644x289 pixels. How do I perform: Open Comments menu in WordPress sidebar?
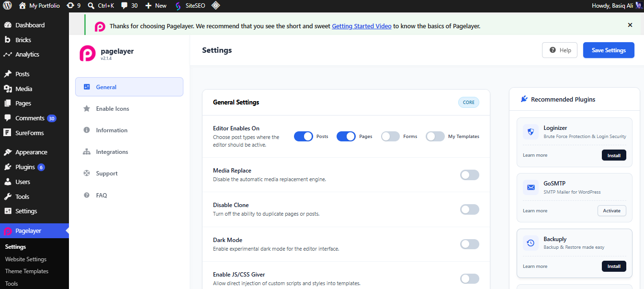(x=34, y=118)
